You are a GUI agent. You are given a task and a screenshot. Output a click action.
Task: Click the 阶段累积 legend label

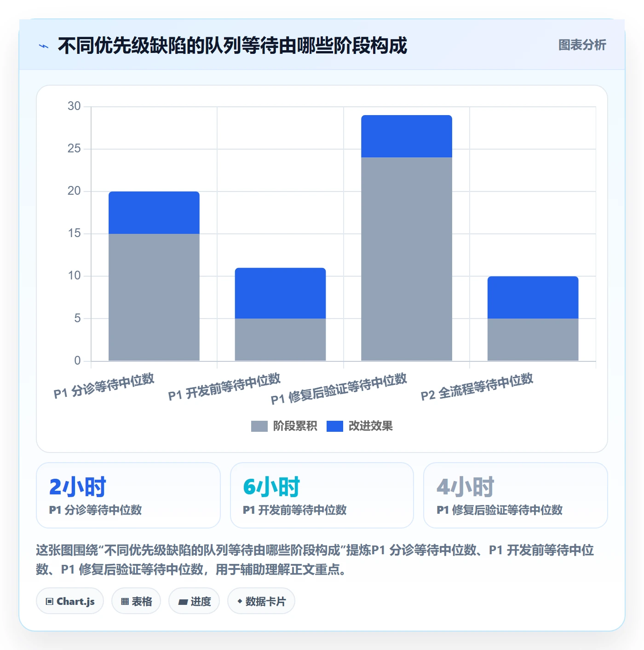[295, 426]
